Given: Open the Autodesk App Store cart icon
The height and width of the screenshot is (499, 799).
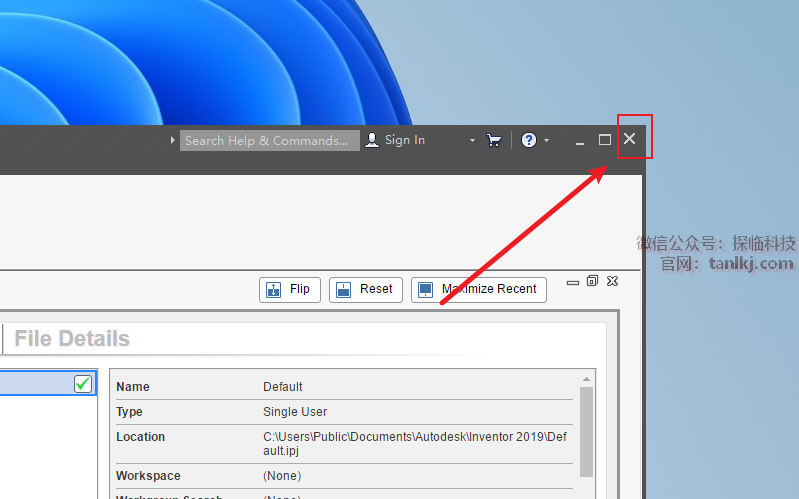Looking at the screenshot, I should (x=494, y=140).
